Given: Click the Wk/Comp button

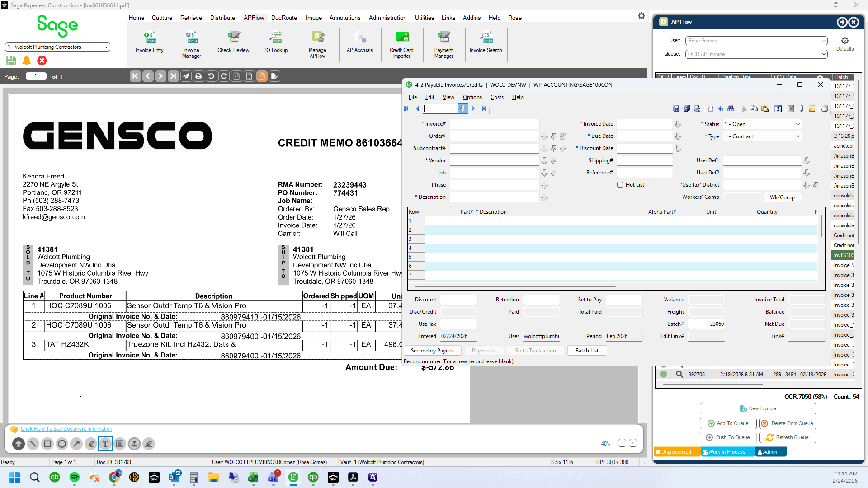Looking at the screenshot, I should click(x=783, y=197).
